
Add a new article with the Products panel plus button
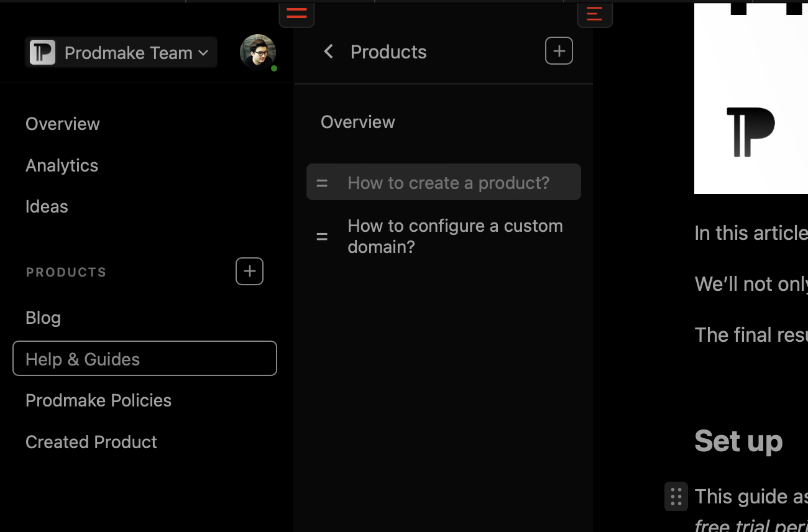559,51
